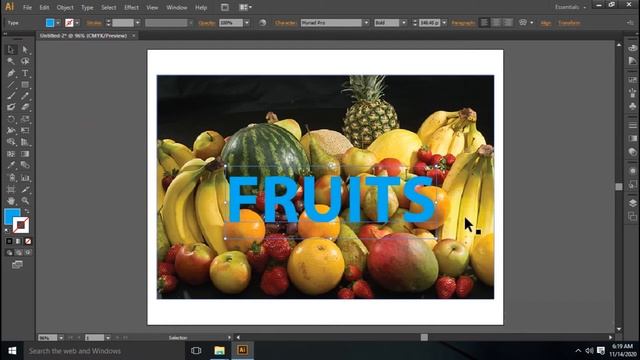Viewport: 640px width, 360px height.
Task: Open the Type menu
Action: 87,7
